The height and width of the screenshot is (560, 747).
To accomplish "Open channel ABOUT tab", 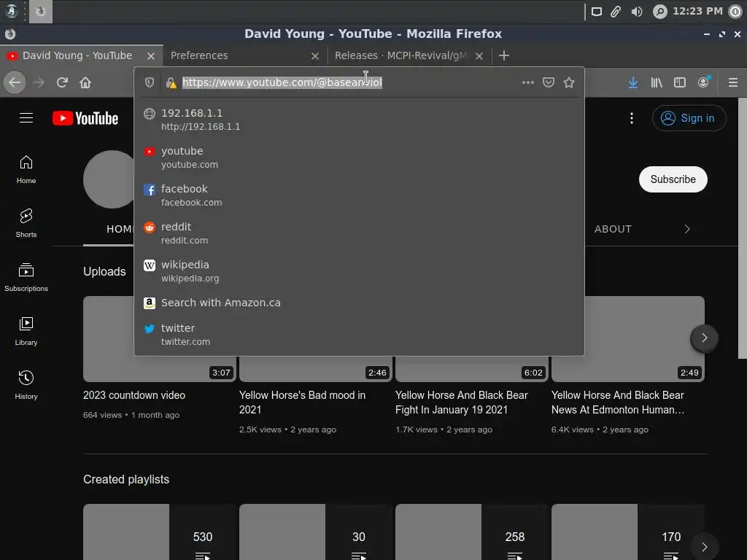I will point(613,229).
